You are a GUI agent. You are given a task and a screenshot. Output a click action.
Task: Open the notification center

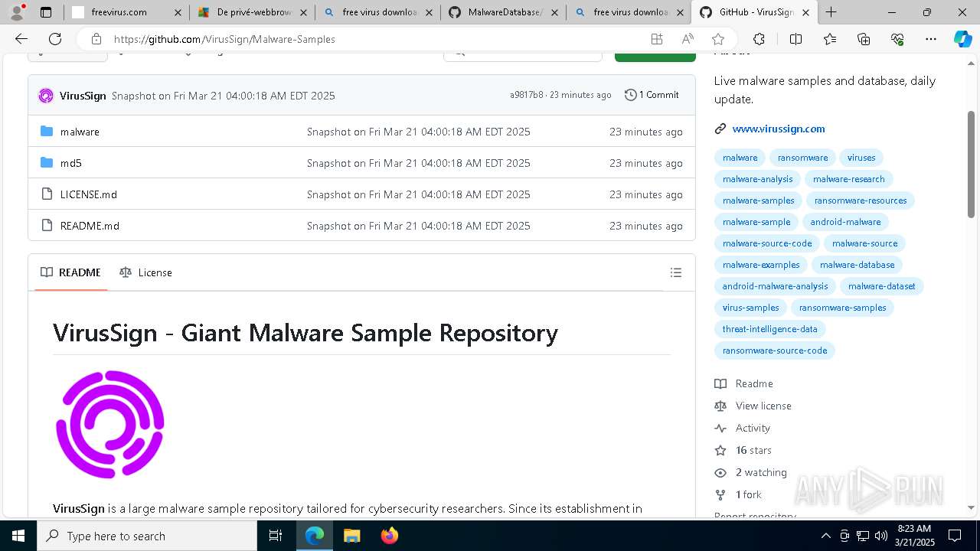955,536
